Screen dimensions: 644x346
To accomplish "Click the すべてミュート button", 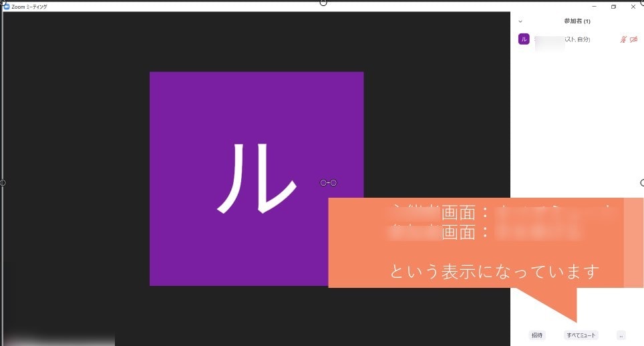I will click(581, 335).
